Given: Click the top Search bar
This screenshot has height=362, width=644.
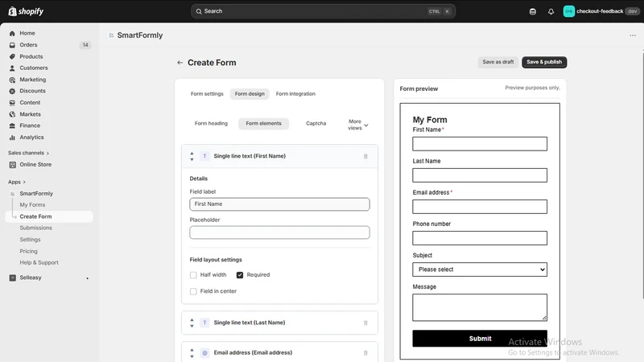Looking at the screenshot, I should [323, 11].
